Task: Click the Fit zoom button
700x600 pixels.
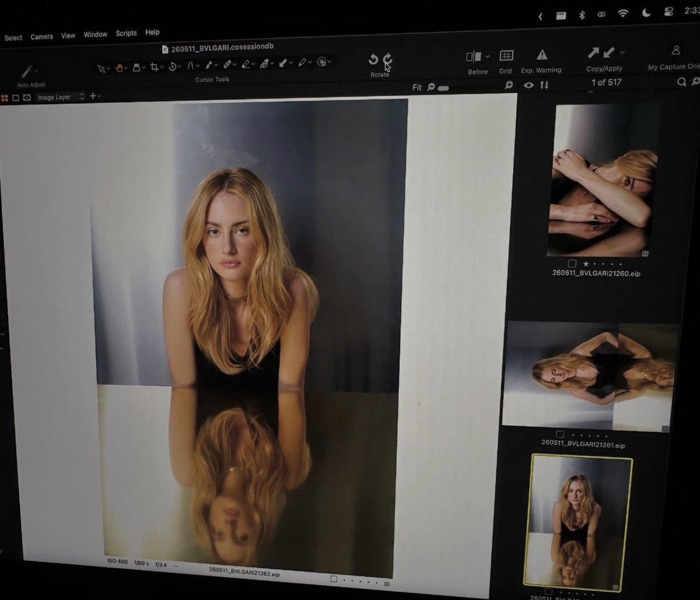Action: 416,87
